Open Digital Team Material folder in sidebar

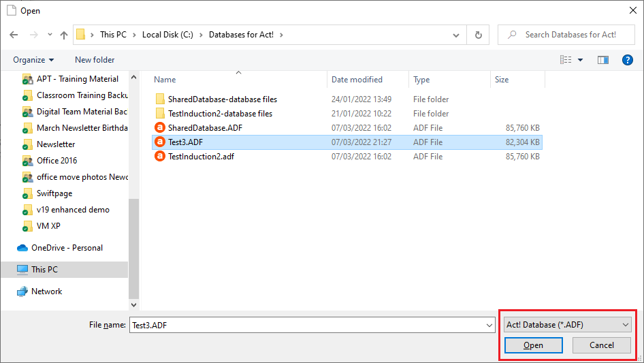point(82,112)
